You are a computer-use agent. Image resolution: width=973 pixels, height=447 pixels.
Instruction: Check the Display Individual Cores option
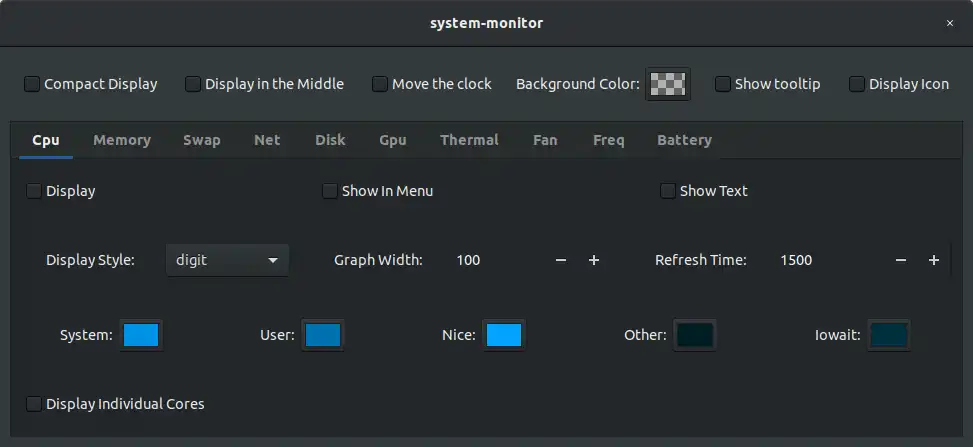[x=35, y=404]
